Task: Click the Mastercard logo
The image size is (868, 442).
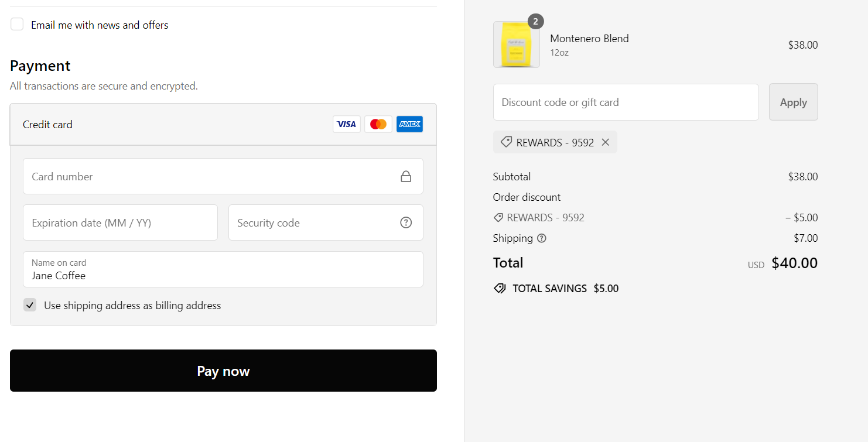Action: (x=378, y=124)
